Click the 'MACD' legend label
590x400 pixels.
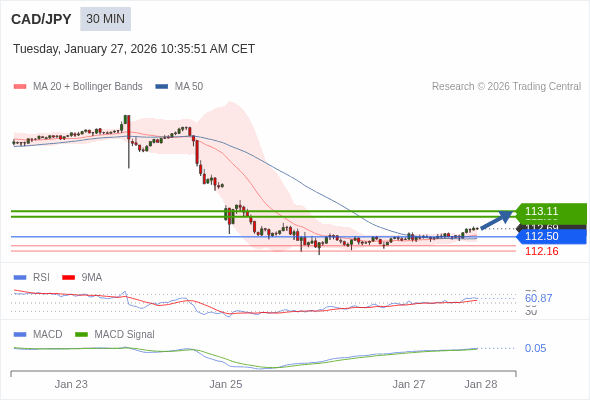tap(48, 334)
